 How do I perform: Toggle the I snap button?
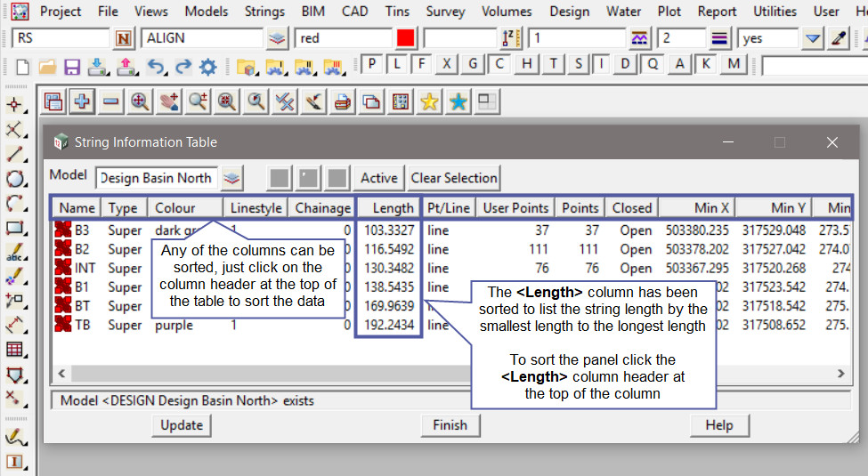603,64
